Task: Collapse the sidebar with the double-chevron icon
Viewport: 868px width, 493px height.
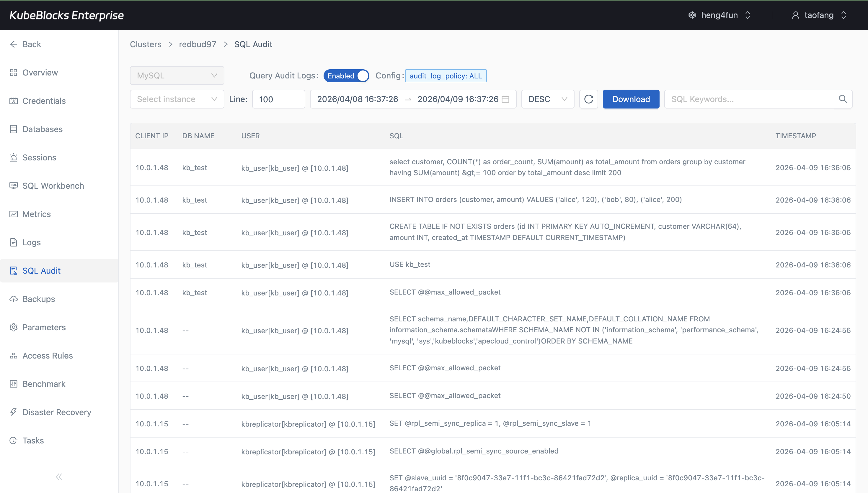Action: click(x=59, y=476)
